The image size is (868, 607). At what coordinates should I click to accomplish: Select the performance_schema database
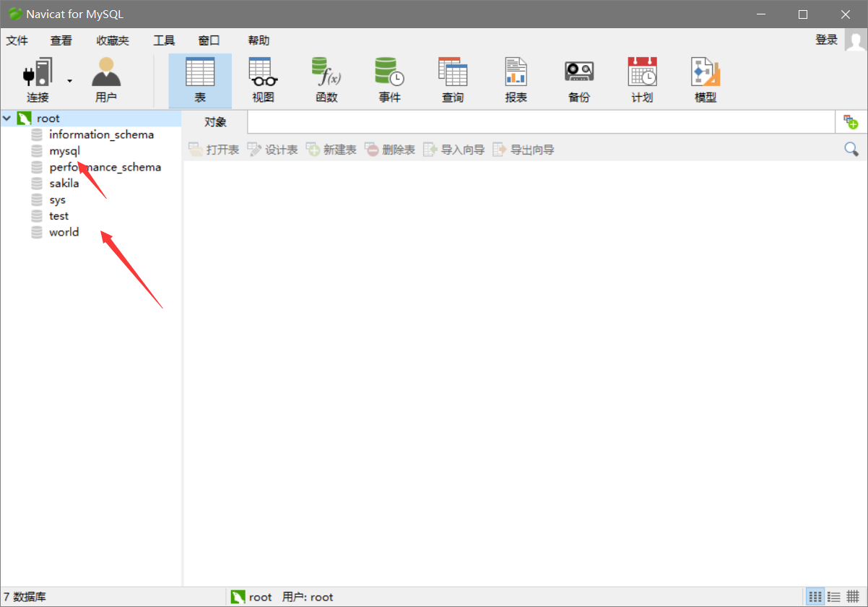tap(105, 167)
